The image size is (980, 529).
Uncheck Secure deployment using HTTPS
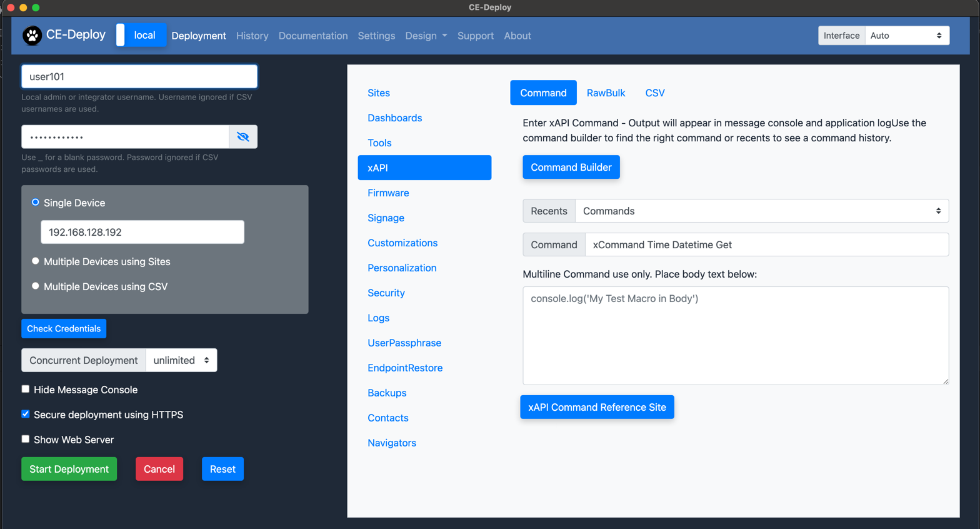click(x=26, y=414)
